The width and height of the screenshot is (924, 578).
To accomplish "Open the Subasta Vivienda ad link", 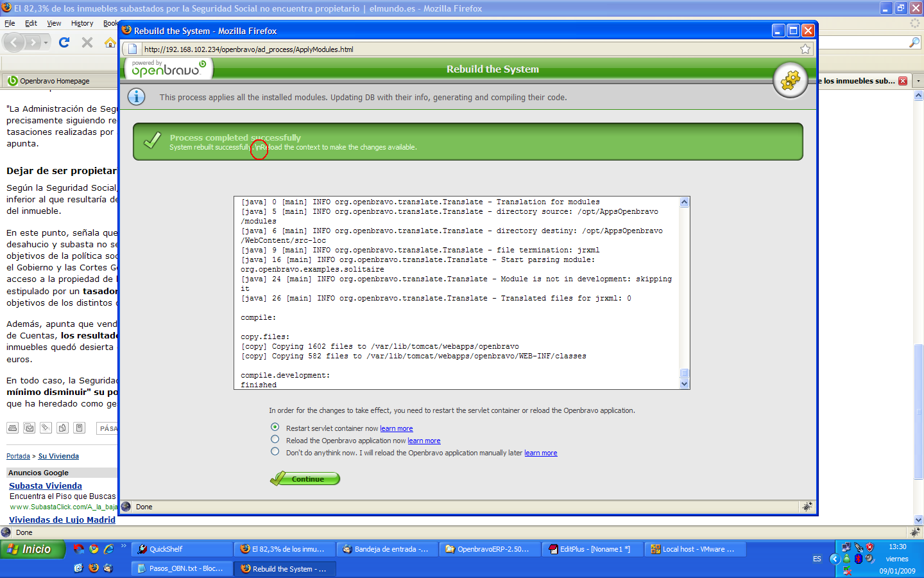I will click(x=46, y=486).
